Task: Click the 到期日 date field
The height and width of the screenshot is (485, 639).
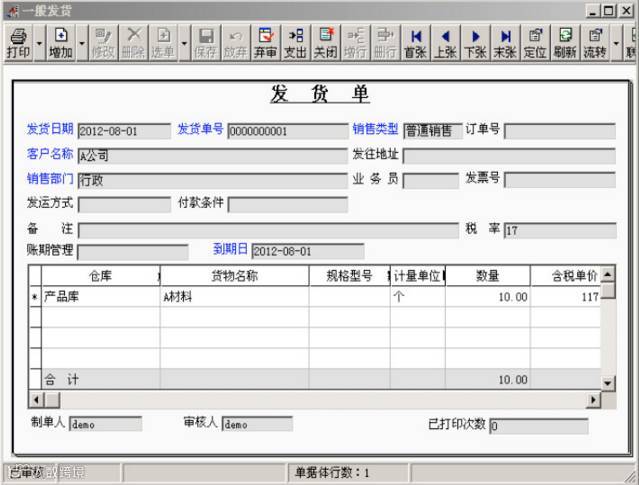Action: pos(308,251)
